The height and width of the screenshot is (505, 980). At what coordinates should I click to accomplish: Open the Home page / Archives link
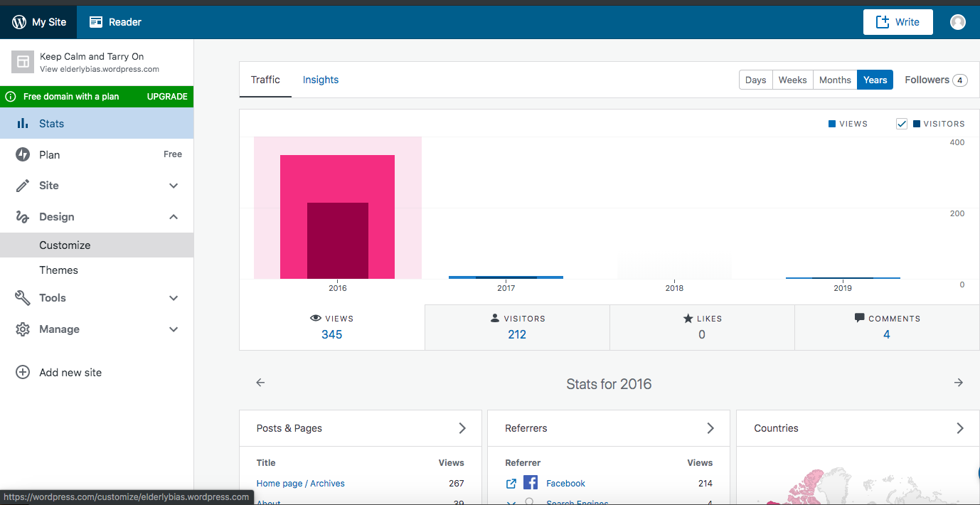[300, 484]
